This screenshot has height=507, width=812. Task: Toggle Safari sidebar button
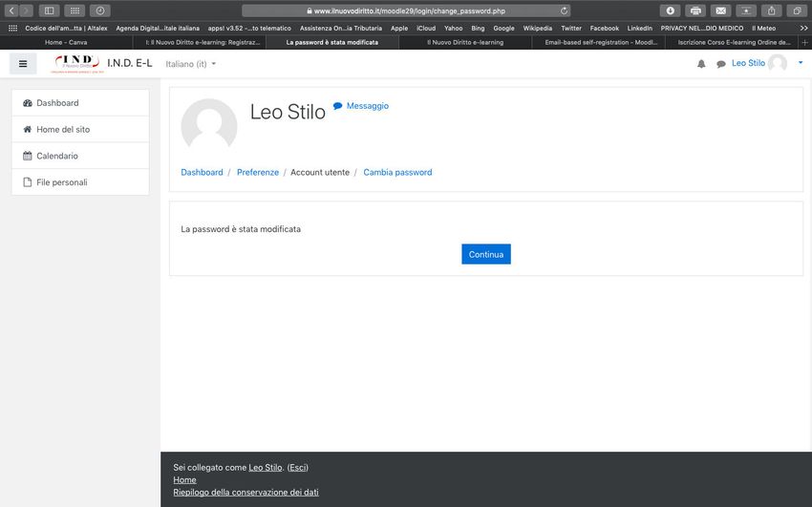[49, 11]
